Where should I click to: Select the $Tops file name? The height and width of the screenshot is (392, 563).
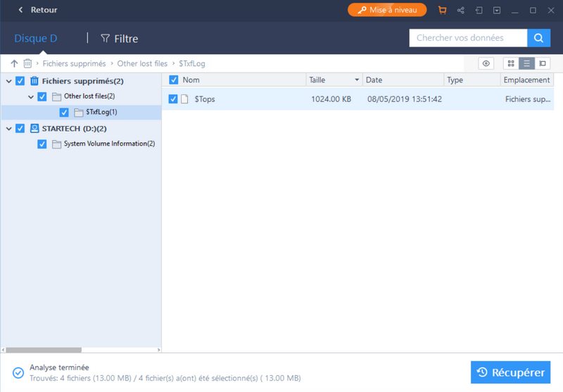pyautogui.click(x=205, y=99)
